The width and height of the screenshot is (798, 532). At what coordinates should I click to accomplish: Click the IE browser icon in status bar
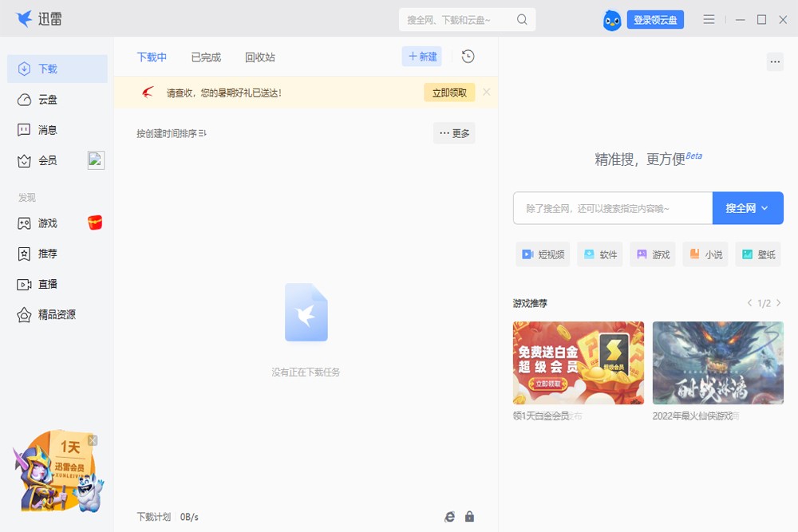click(x=449, y=517)
